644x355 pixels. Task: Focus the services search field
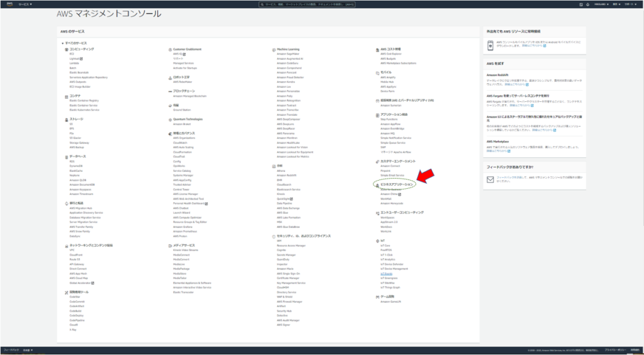pos(307,4)
